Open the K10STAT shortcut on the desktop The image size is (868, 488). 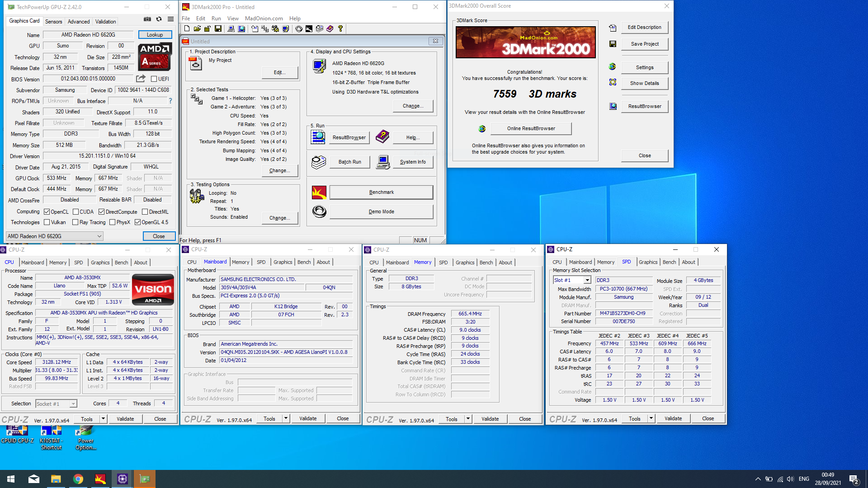pos(51,437)
